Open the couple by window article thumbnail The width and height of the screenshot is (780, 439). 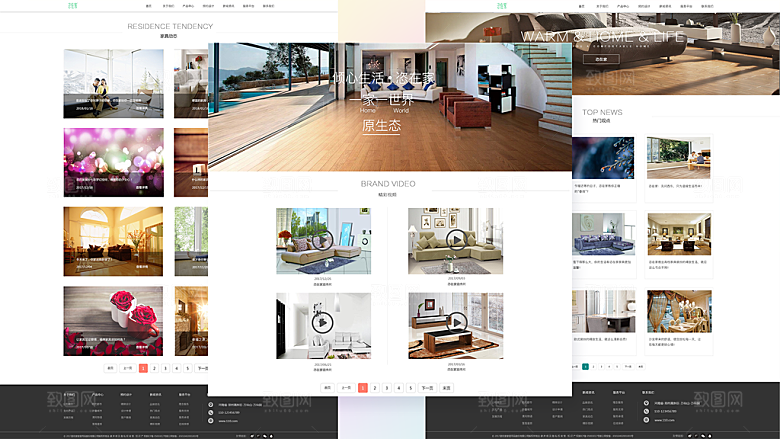113,84
